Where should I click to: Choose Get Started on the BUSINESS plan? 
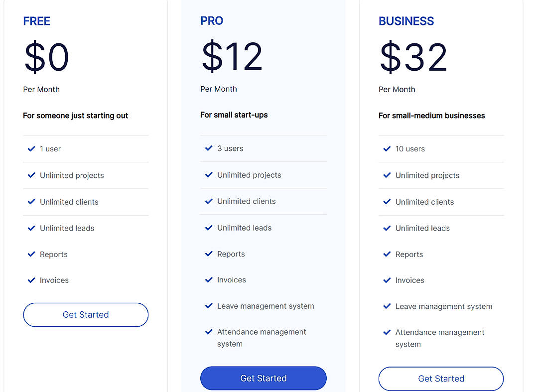(x=441, y=379)
